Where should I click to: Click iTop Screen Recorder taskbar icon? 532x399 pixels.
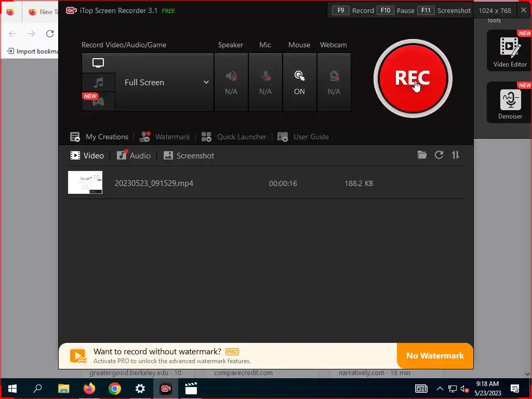pos(166,389)
